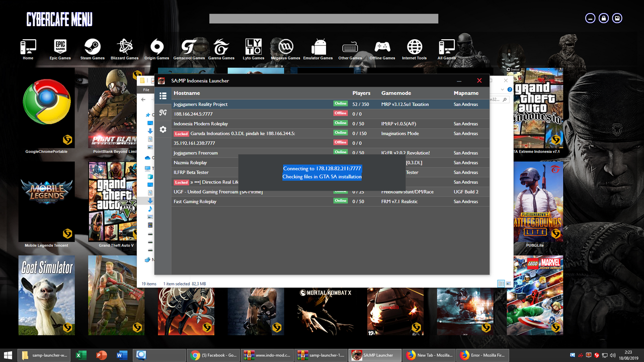Click the save icon in Cybercafe Menu header
644x362 pixels.
click(x=617, y=18)
